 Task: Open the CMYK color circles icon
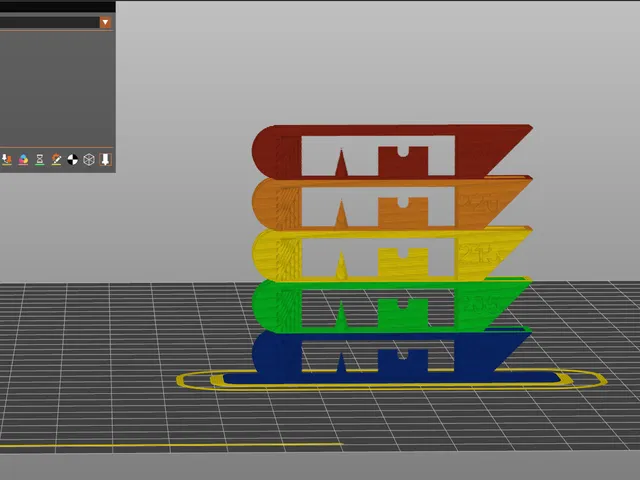(23, 160)
